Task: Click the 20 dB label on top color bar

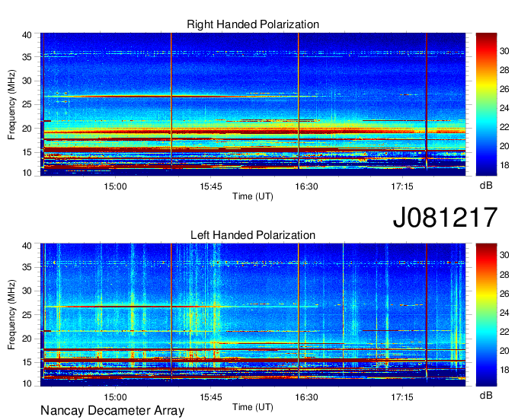Action: [x=504, y=146]
